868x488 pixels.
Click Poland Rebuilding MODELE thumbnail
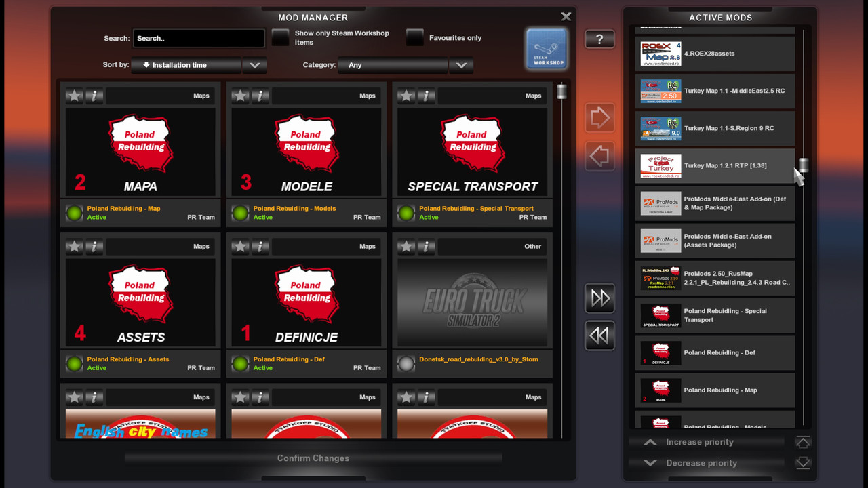307,152
